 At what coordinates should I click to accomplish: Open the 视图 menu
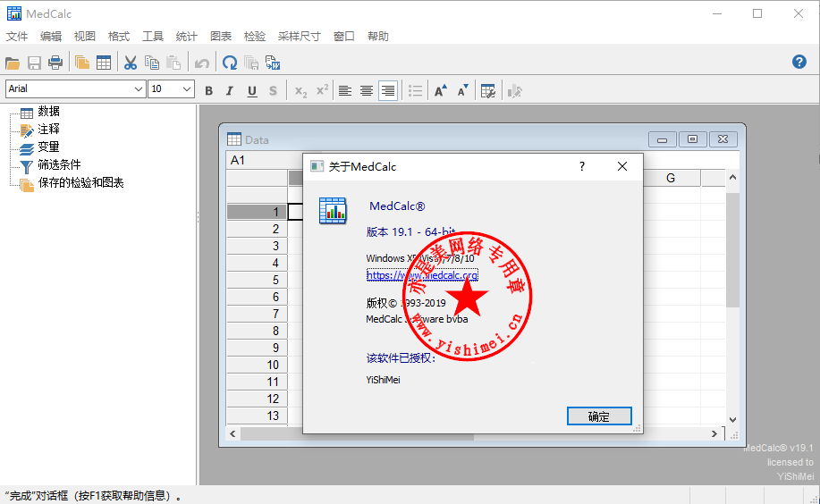point(85,36)
